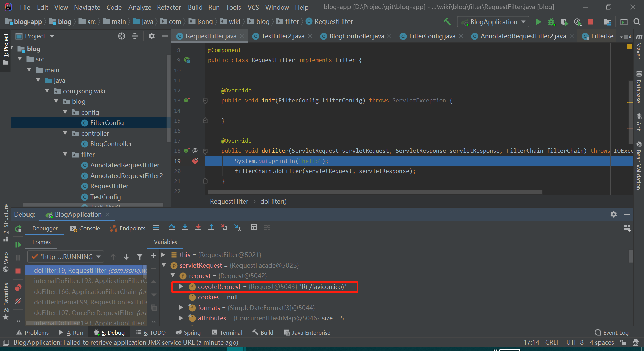Screen dimensions: 644x351
Task: Open the Event Log button
Action: click(611, 333)
